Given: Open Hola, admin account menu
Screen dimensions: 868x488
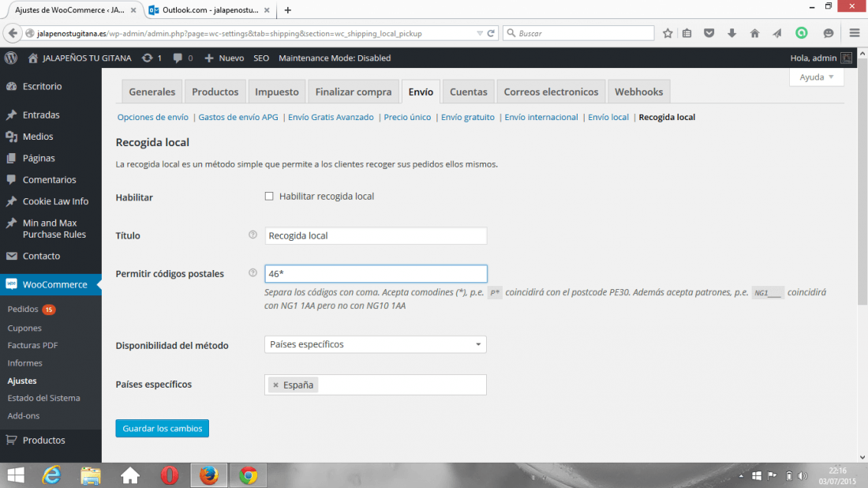Looking at the screenshot, I should coord(821,58).
